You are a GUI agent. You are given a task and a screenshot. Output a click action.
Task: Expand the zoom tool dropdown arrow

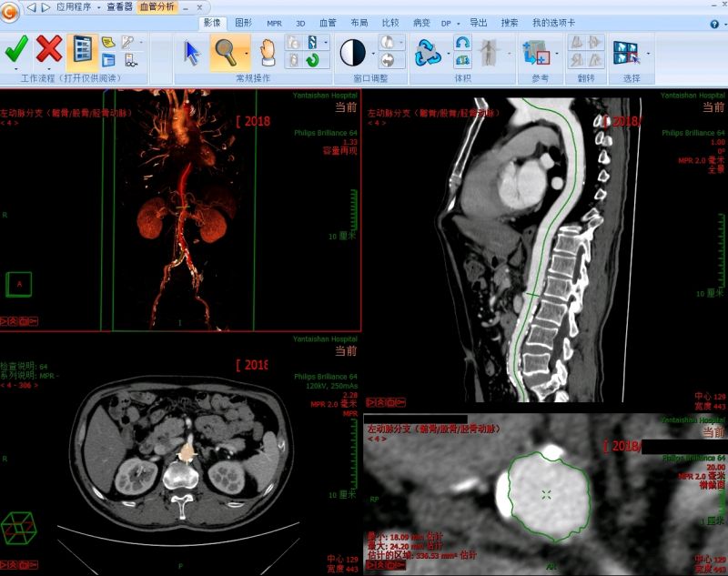(x=246, y=53)
